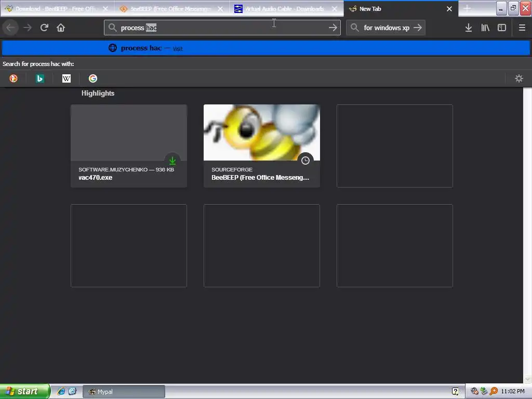Open the vac470.exe highlight card
532x399 pixels.
coord(129,146)
